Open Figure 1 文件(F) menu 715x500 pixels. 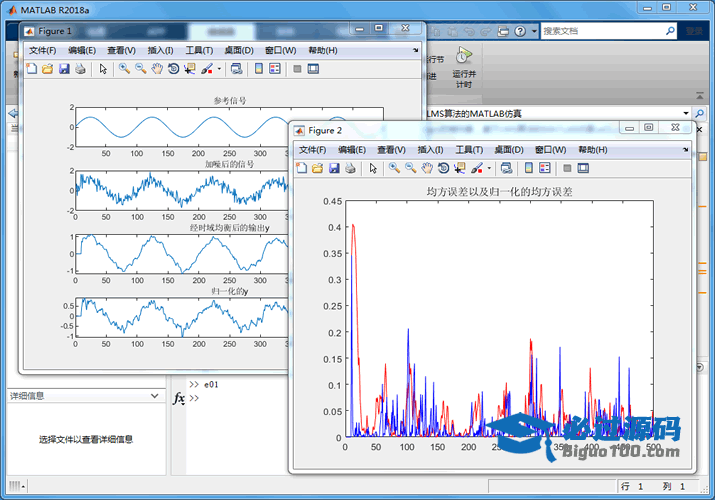(42, 50)
